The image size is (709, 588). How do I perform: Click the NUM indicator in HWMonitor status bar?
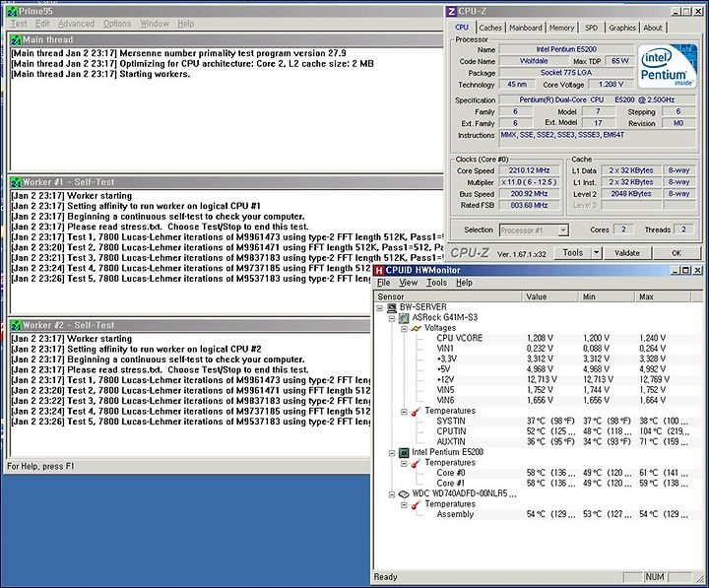pos(654,577)
